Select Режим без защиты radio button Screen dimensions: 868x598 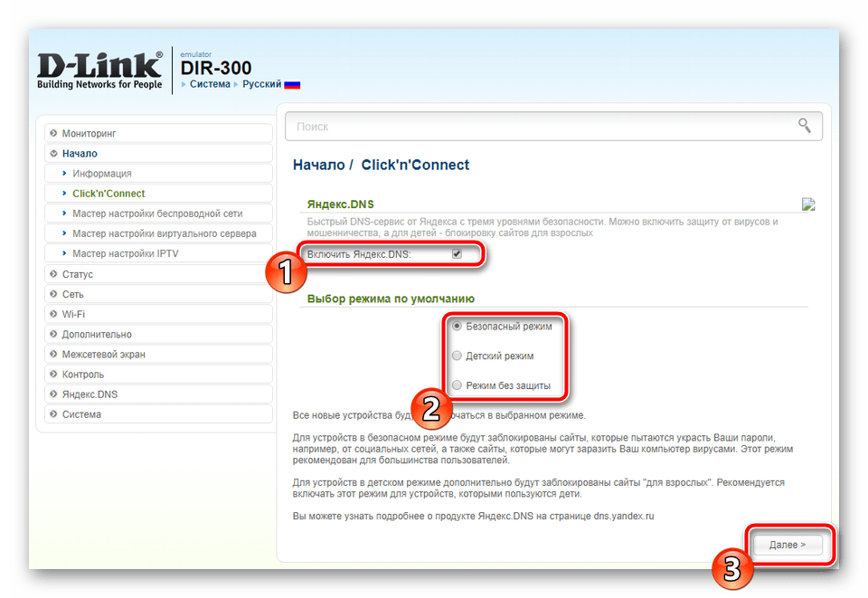coord(457,384)
